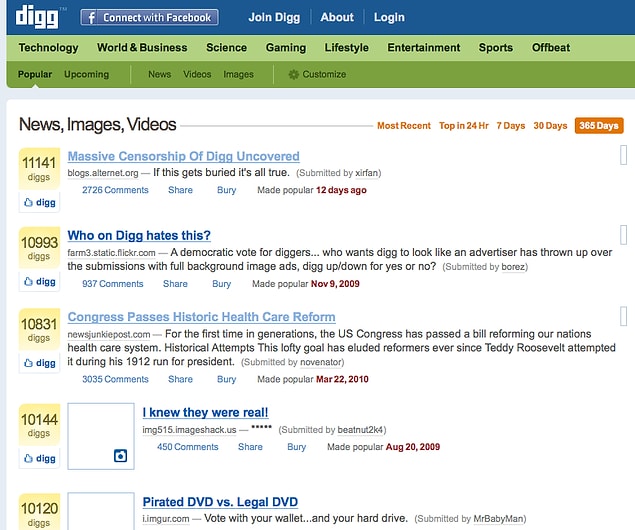Screen dimensions: 635x530
Task: Select the Technology category
Action: click(x=48, y=48)
